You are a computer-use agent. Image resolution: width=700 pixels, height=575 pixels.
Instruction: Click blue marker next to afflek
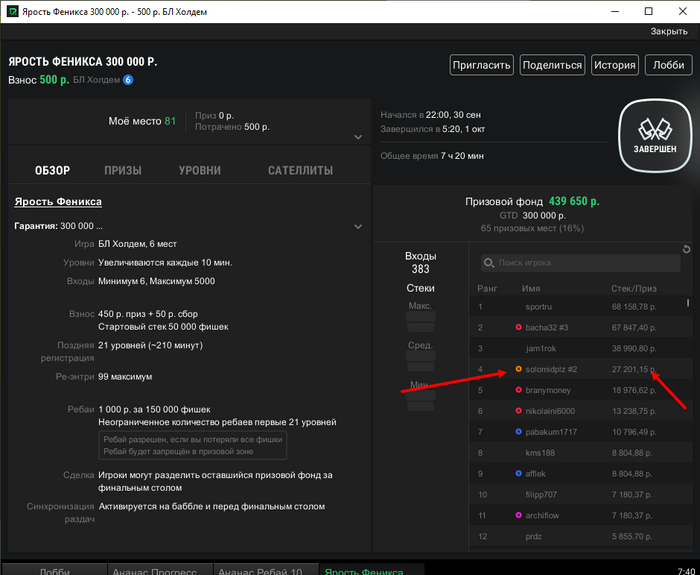click(x=518, y=473)
